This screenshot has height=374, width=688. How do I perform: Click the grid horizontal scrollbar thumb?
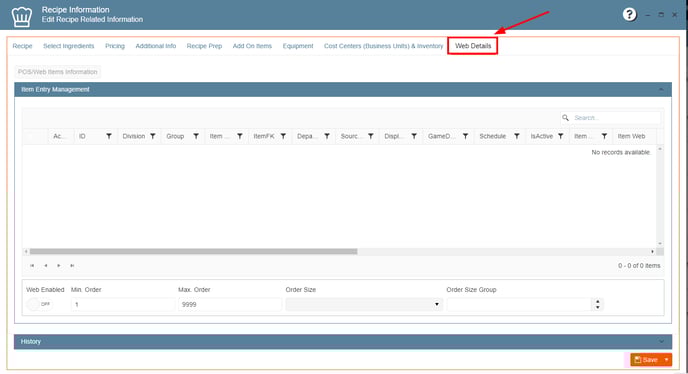tap(194, 252)
